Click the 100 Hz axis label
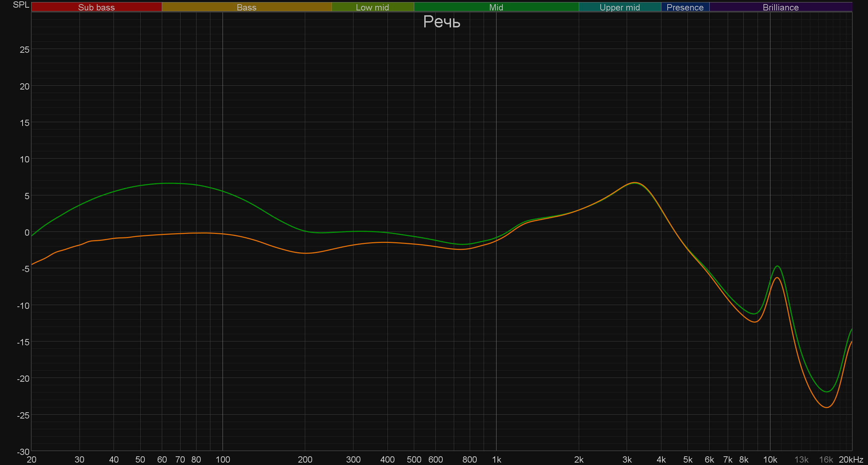This screenshot has height=465, width=868. (223, 460)
